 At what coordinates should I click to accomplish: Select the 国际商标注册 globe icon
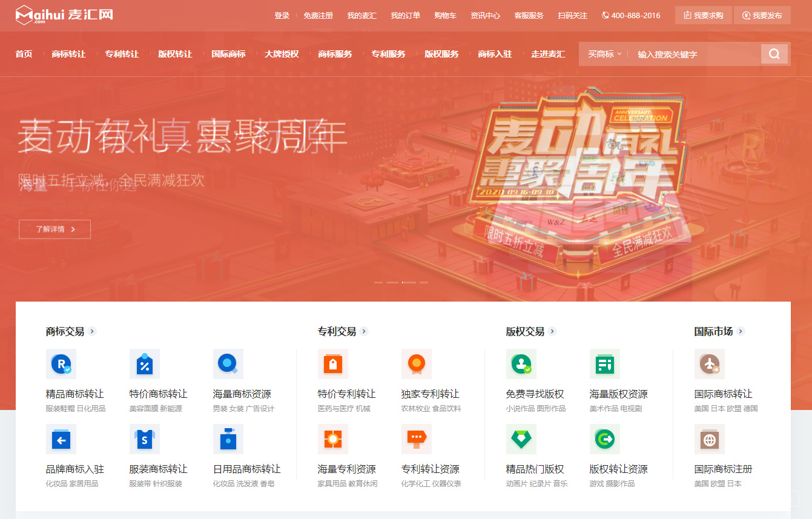coord(709,438)
